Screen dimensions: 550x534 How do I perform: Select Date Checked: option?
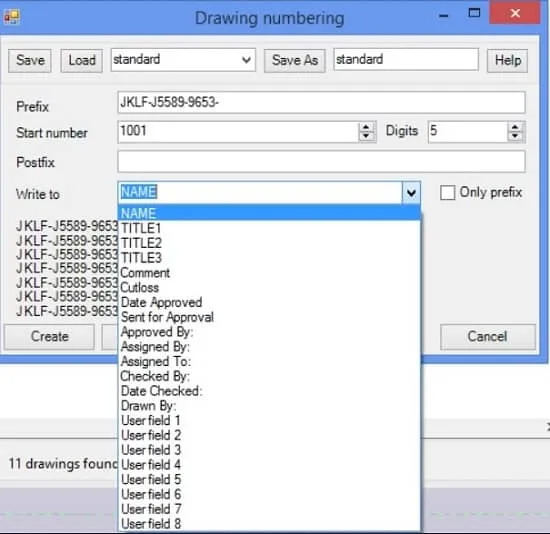coord(269,391)
